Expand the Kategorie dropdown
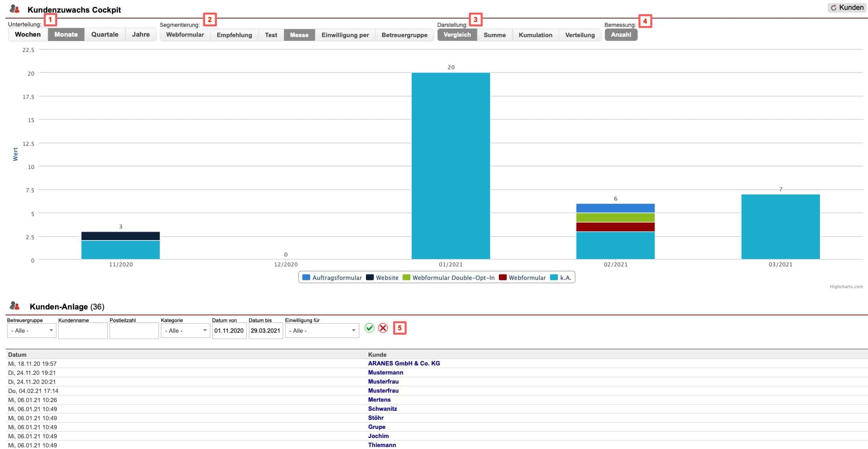The height and width of the screenshot is (449, 868). [x=185, y=330]
